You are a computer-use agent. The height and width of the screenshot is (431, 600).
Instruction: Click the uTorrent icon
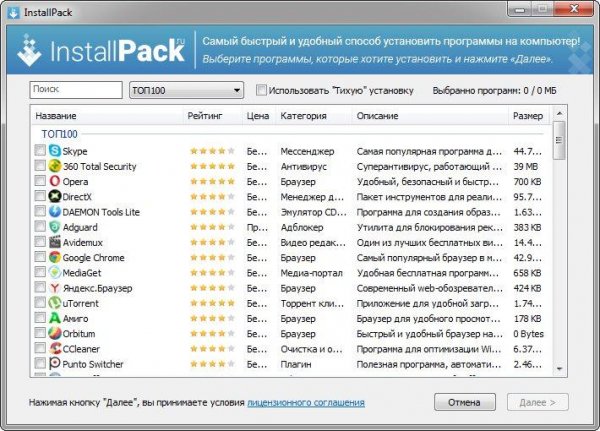click(55, 303)
